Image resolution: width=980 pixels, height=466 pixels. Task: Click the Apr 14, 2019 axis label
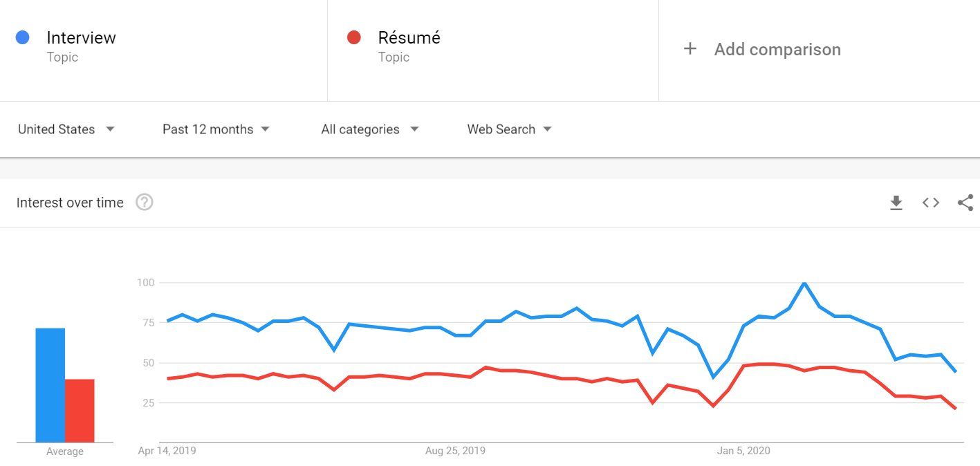(167, 451)
